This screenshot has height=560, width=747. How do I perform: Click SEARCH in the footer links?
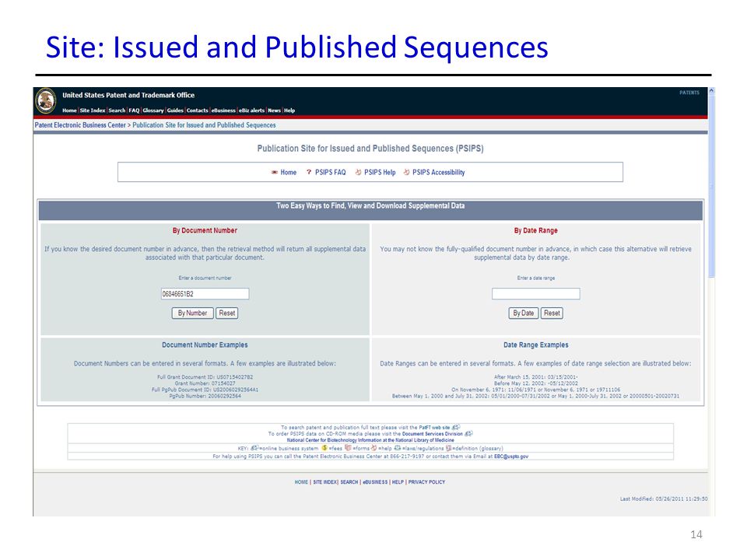click(x=349, y=482)
